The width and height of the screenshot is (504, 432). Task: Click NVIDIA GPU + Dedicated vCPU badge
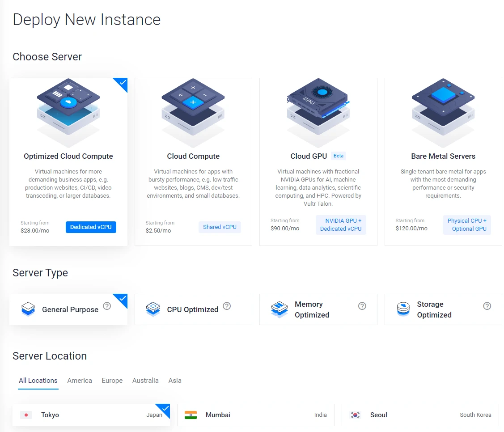[341, 225]
